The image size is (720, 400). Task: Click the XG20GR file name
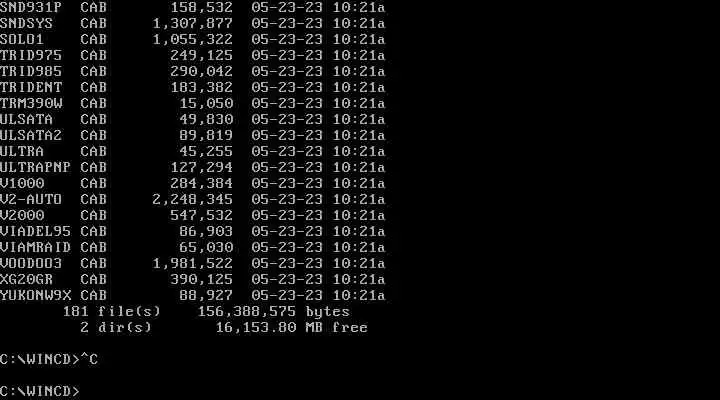tap(26, 280)
